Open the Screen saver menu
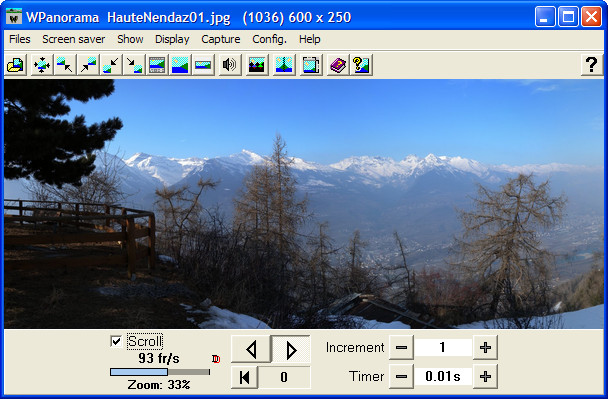The image size is (608, 399). [74, 39]
